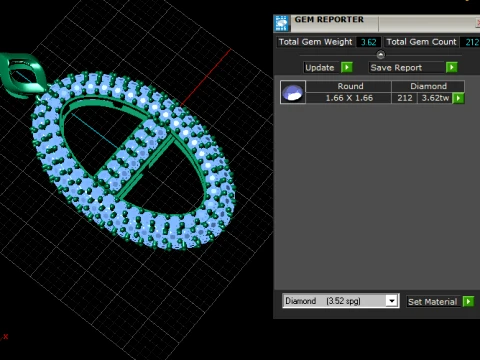Viewport: 480px width, 360px height.
Task: Click the round gem thumbnail in the report row
Action: point(293,92)
